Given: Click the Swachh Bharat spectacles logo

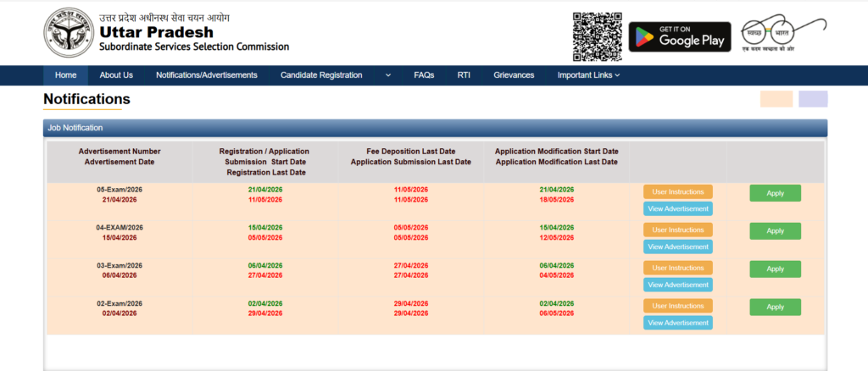Looking at the screenshot, I should pyautogui.click(x=783, y=35).
